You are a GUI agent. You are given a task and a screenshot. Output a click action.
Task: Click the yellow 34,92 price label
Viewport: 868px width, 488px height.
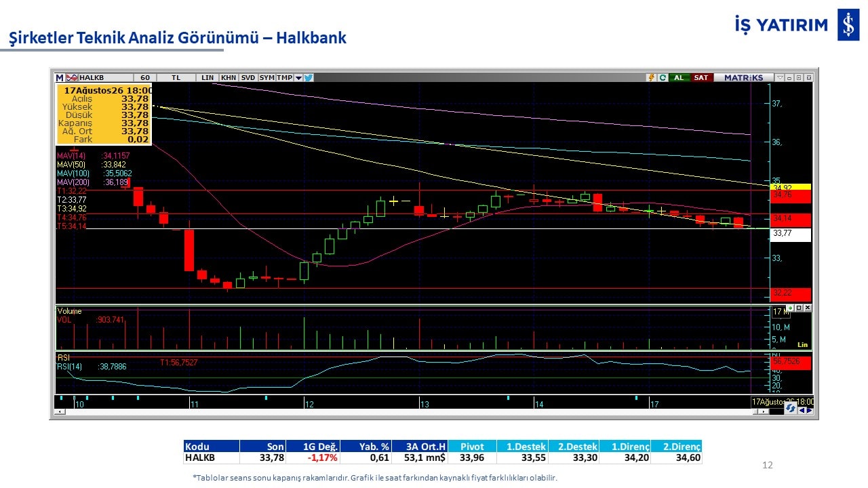tap(791, 186)
